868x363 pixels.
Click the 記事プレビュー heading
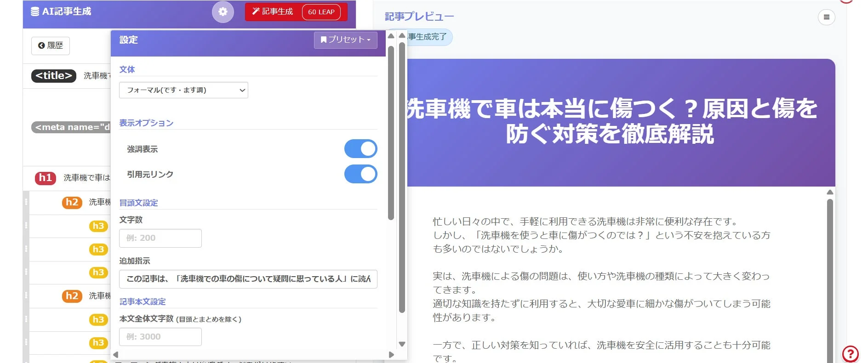(419, 17)
